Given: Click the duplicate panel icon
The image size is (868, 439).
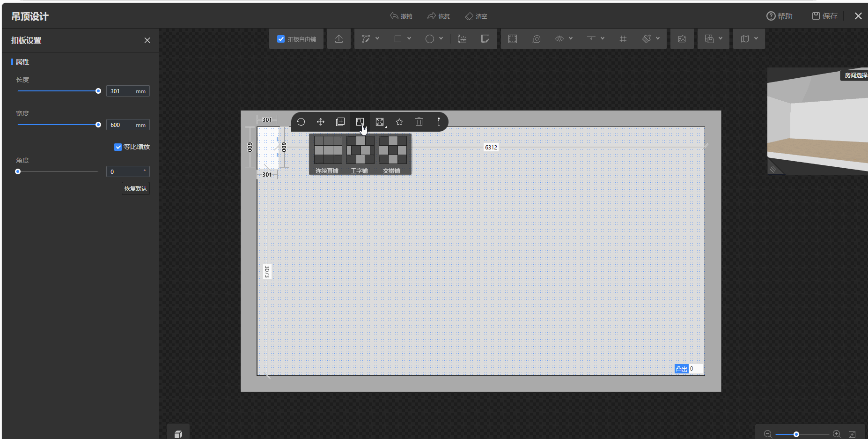Looking at the screenshot, I should (x=340, y=122).
